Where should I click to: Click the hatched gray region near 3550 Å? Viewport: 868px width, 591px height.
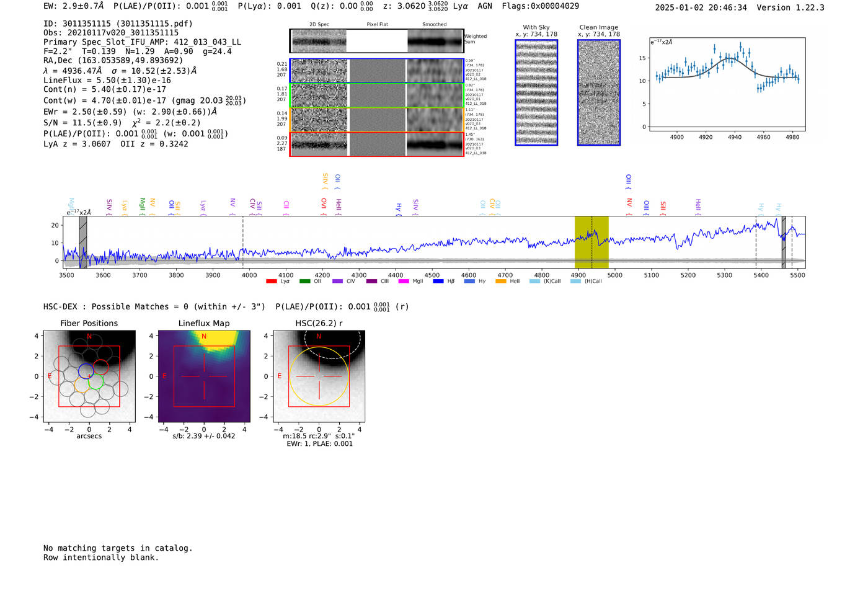pyautogui.click(x=83, y=242)
